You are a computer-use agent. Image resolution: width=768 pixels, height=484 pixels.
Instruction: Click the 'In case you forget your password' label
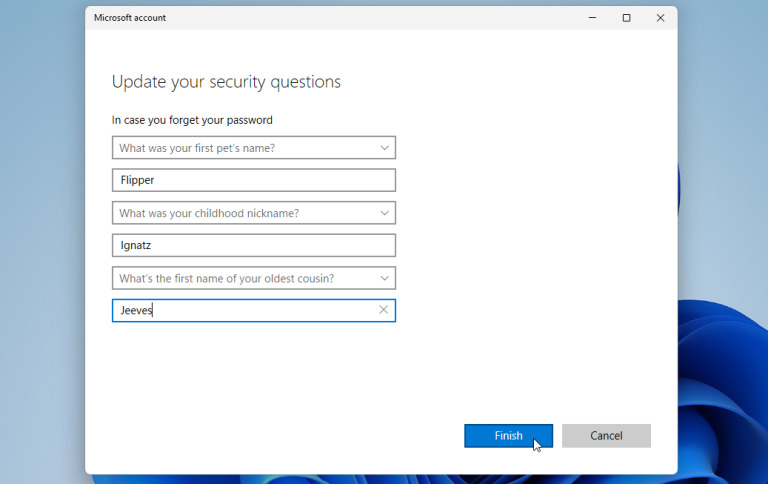pyautogui.click(x=192, y=120)
